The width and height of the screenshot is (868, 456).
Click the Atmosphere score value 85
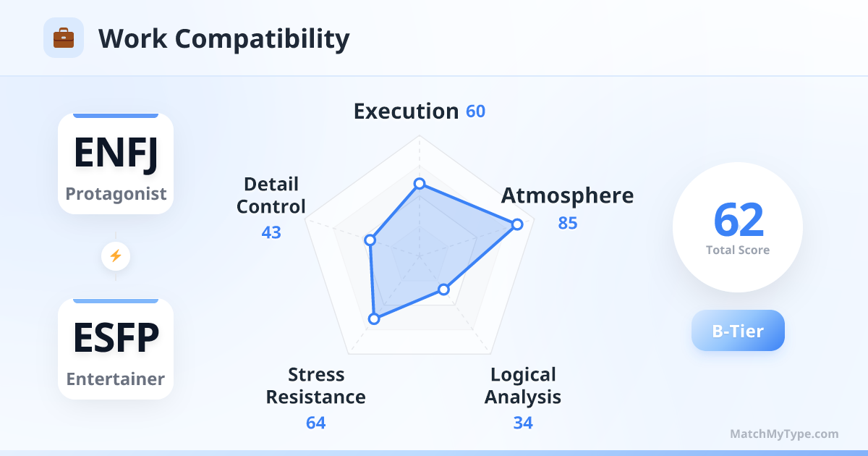tap(568, 223)
